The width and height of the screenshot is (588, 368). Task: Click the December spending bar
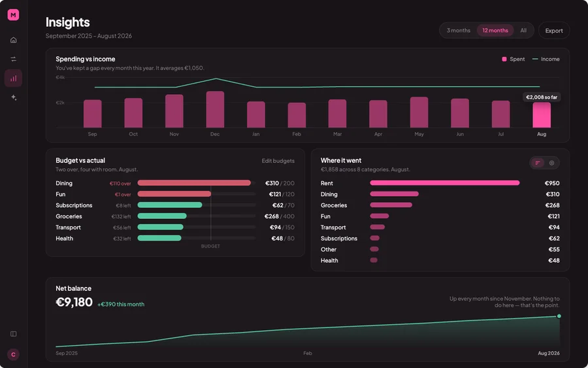[215, 109]
